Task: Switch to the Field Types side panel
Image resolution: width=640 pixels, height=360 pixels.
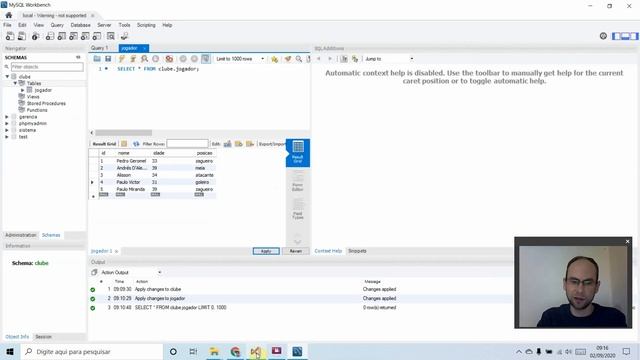Action: [298, 209]
